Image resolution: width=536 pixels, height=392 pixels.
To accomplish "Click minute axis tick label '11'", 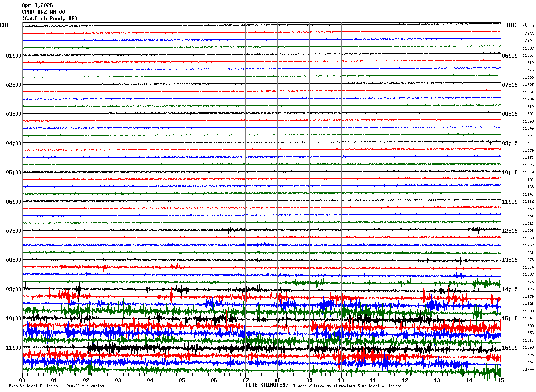I will coord(373,380).
